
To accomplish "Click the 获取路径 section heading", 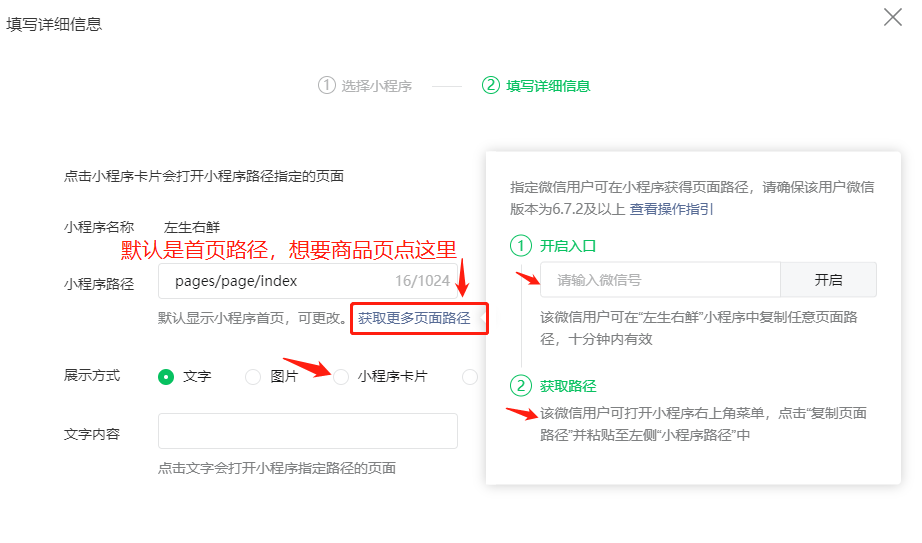I will point(568,386).
